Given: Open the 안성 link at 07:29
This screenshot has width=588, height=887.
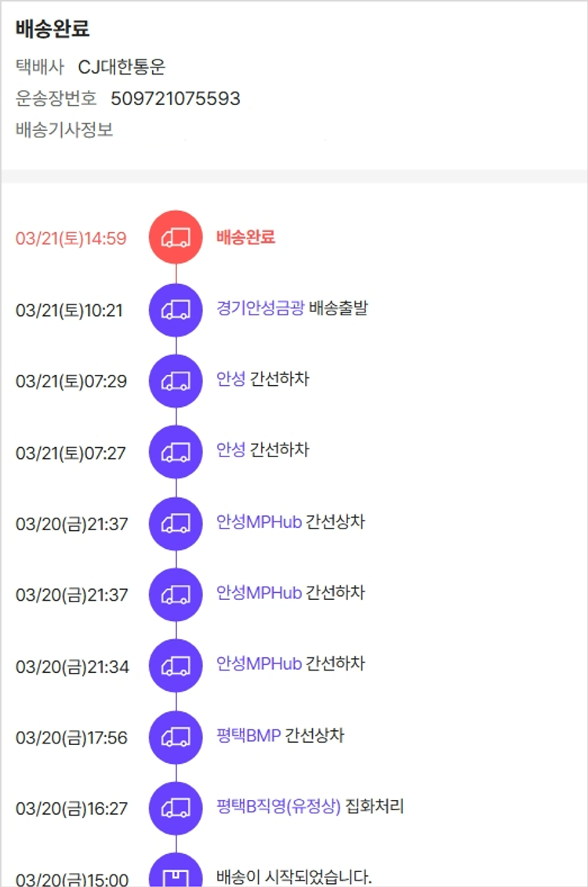Looking at the screenshot, I should (x=230, y=380).
